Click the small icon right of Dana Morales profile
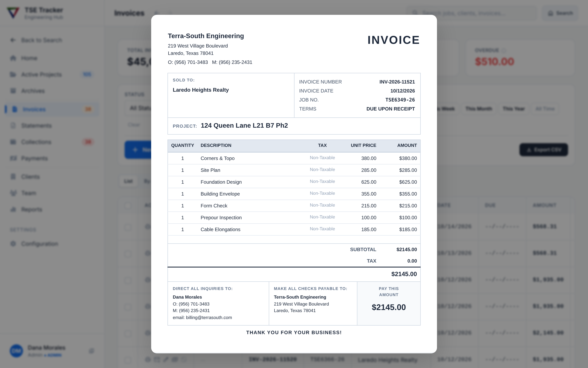 pyautogui.click(x=91, y=351)
